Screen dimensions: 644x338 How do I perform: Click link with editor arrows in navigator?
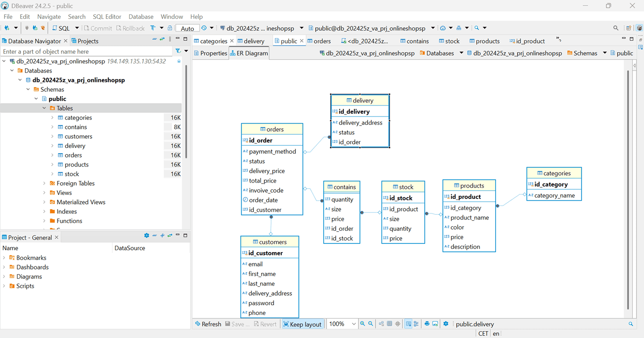(x=162, y=39)
